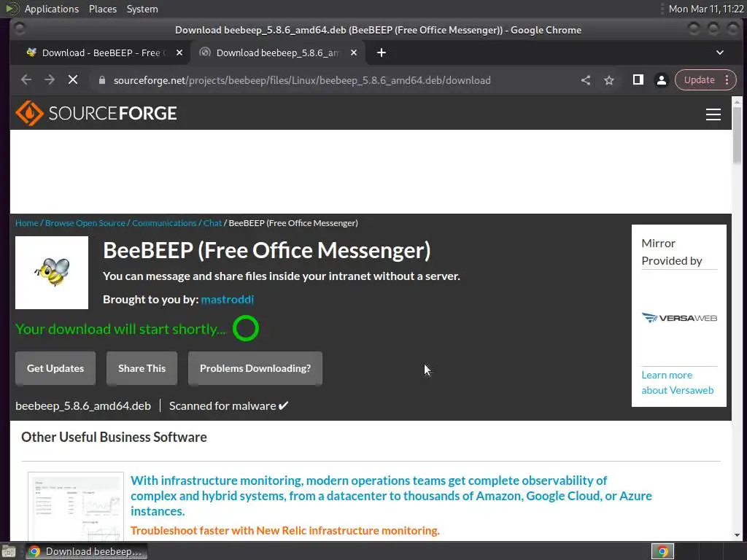Screen dimensions: 747x560
Task: Close the Download - BeeBEEP tab
Action: point(179,52)
